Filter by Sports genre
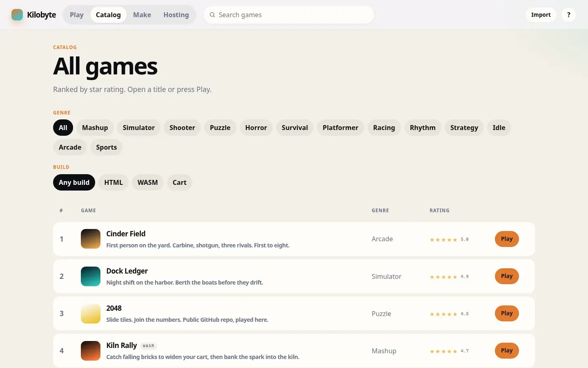Image resolution: width=588 pixels, height=368 pixels. (107, 147)
